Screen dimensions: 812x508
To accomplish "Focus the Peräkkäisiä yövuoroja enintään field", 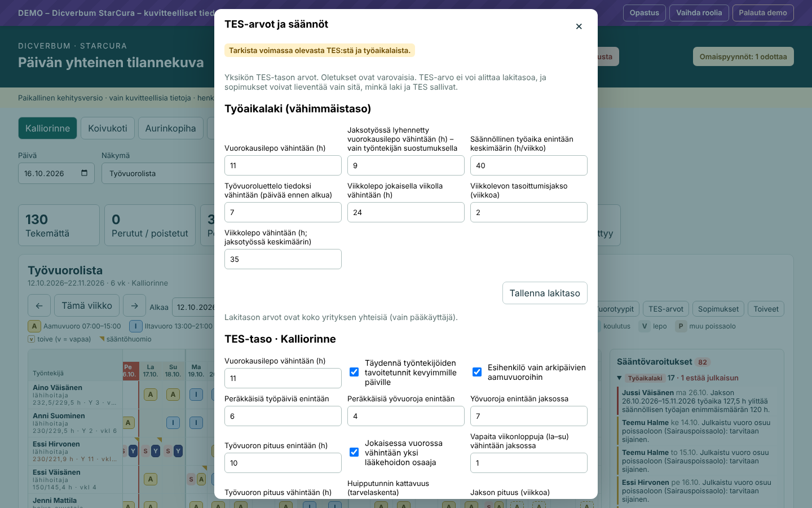I will 406,416.
